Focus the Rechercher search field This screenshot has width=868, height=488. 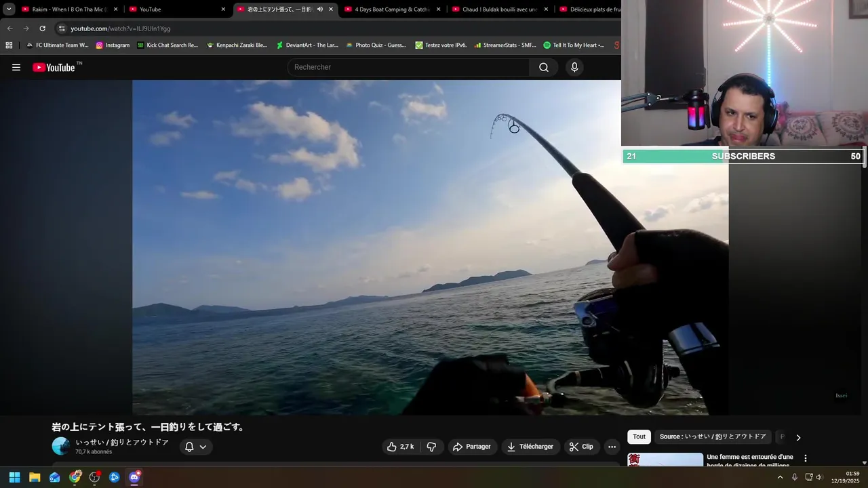tap(408, 67)
